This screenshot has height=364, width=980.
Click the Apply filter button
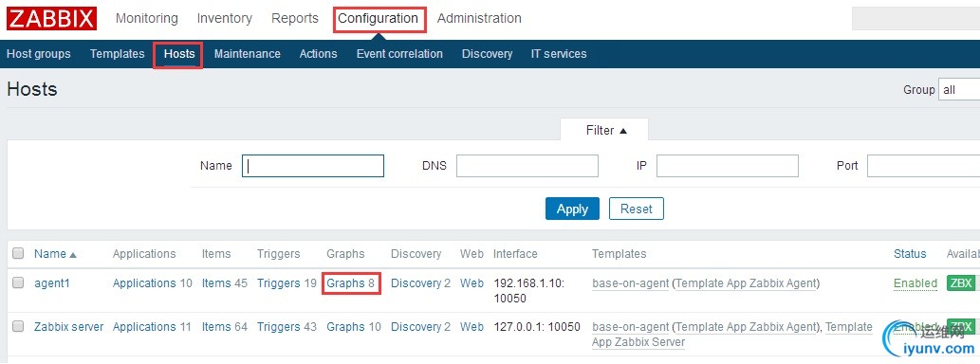[x=572, y=209]
